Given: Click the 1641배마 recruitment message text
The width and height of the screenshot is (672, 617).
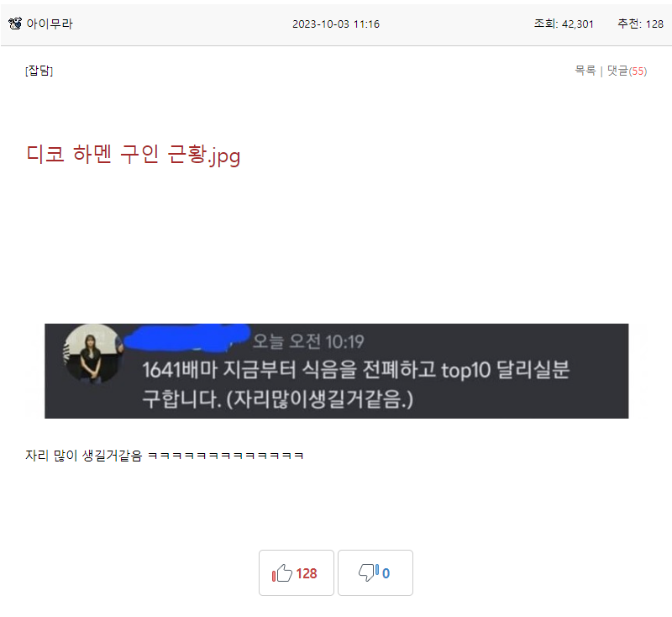Looking at the screenshot, I should click(x=355, y=370).
